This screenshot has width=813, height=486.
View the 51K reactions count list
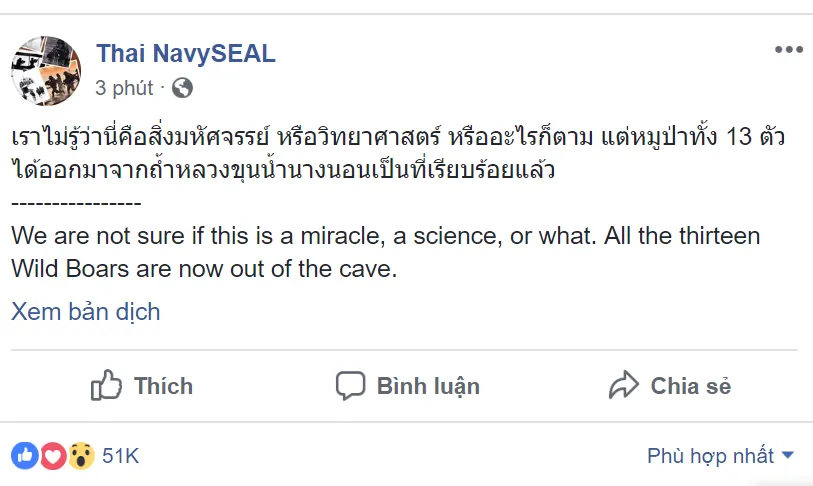[x=120, y=456]
